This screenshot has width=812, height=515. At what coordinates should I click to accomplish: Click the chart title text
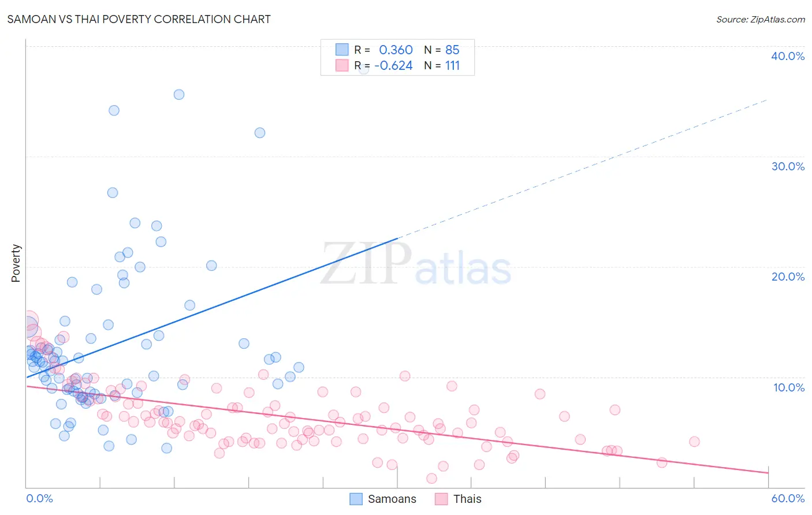[139, 19]
